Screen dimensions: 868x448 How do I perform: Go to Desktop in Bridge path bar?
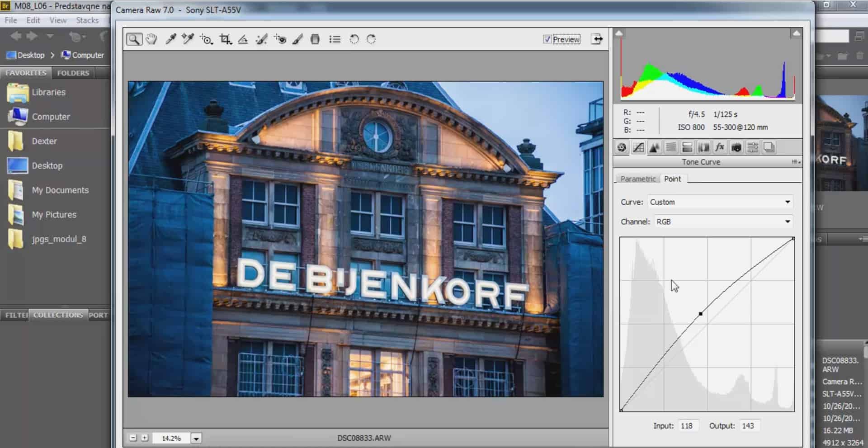click(x=26, y=55)
